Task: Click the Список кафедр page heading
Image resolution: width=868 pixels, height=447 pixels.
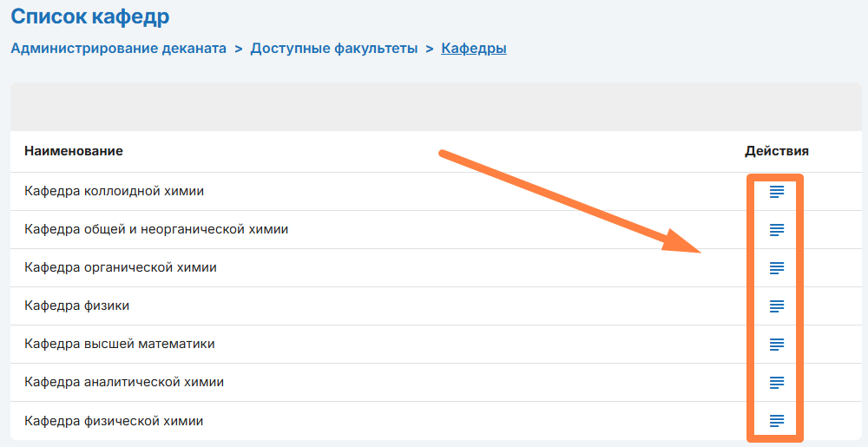Action: coord(90,16)
